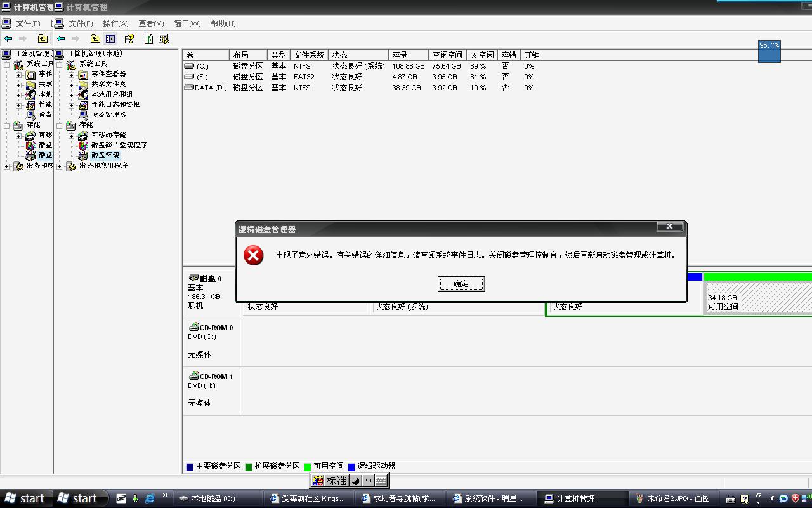Click the (F:) volume drive icon
812x508 pixels.
click(189, 77)
